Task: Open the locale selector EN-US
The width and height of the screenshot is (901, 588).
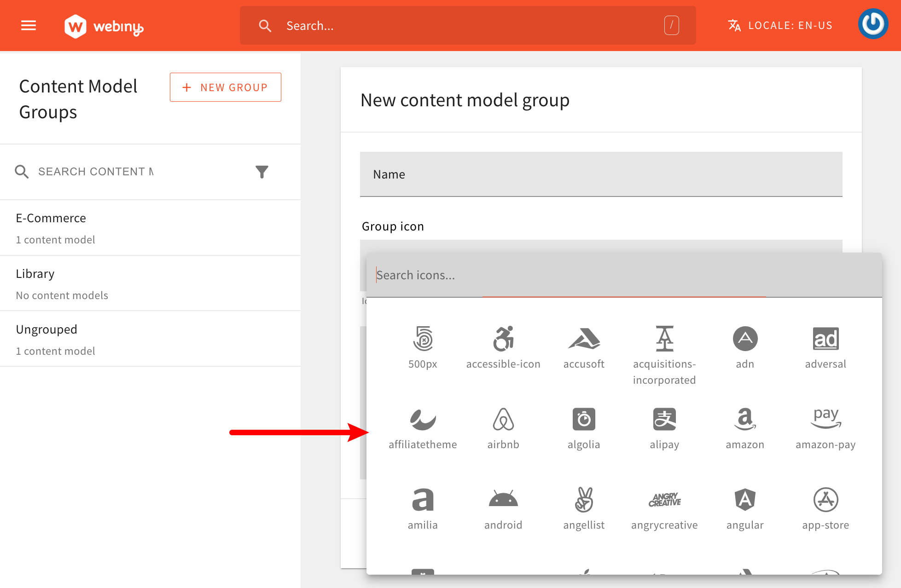Action: [780, 25]
